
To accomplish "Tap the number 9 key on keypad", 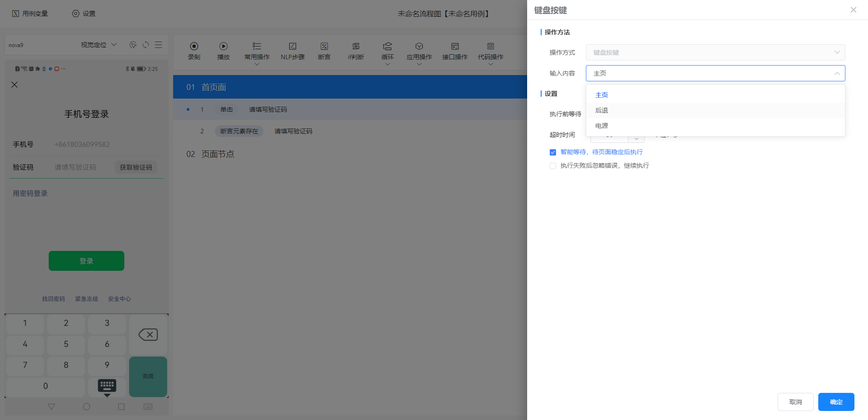I will click(107, 365).
